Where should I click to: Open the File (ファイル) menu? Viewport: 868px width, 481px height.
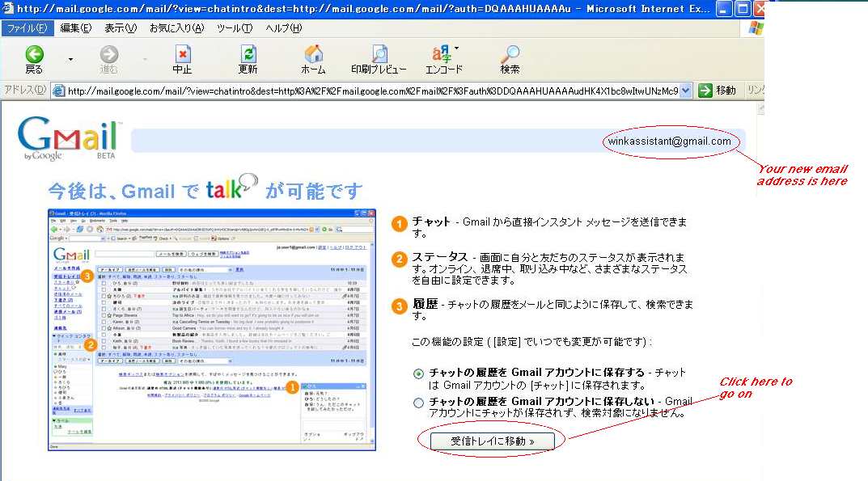click(x=28, y=28)
